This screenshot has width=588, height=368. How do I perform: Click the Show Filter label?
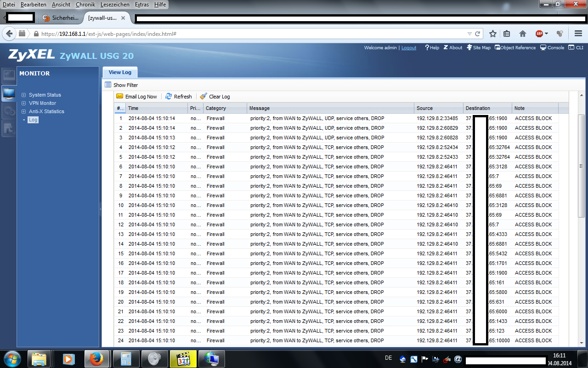coord(125,85)
